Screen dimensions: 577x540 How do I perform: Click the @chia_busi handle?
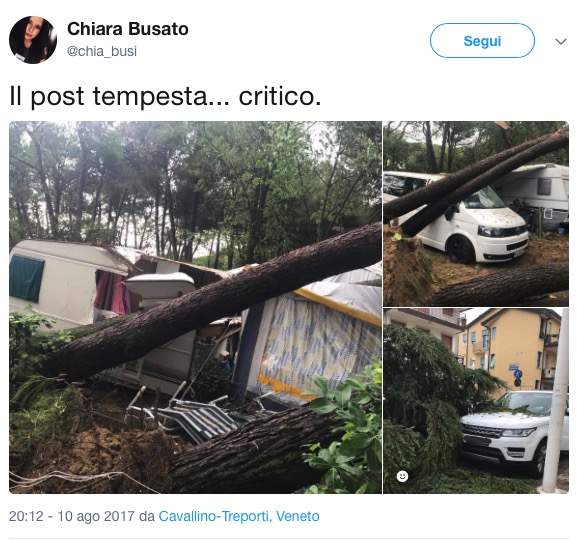point(102,51)
